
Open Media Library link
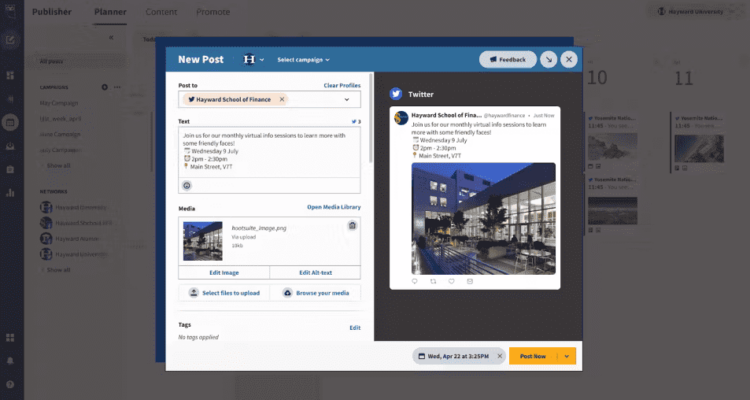(x=334, y=207)
